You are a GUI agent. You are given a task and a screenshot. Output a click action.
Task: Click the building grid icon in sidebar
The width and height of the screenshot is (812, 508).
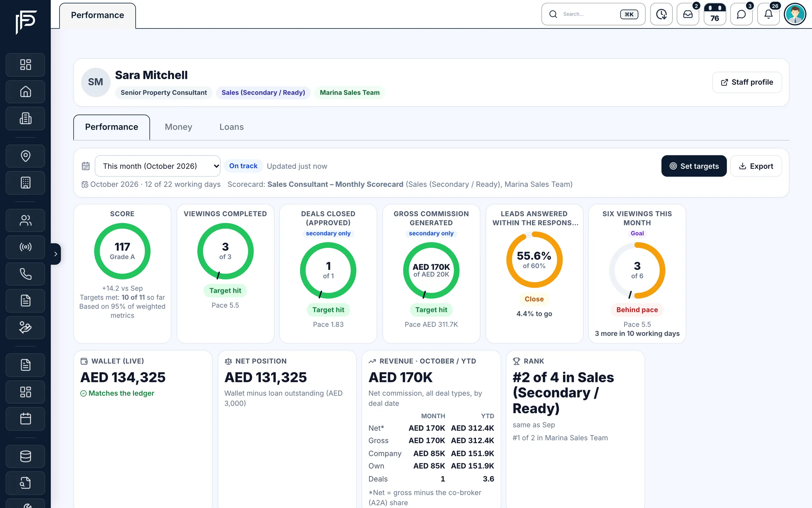click(x=25, y=183)
